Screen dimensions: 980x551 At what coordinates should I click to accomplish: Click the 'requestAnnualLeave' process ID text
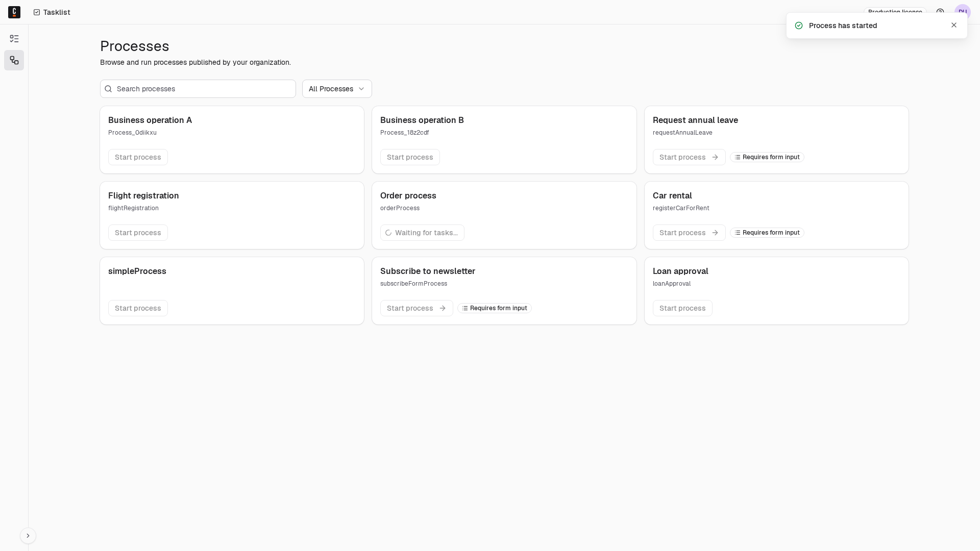click(x=682, y=133)
